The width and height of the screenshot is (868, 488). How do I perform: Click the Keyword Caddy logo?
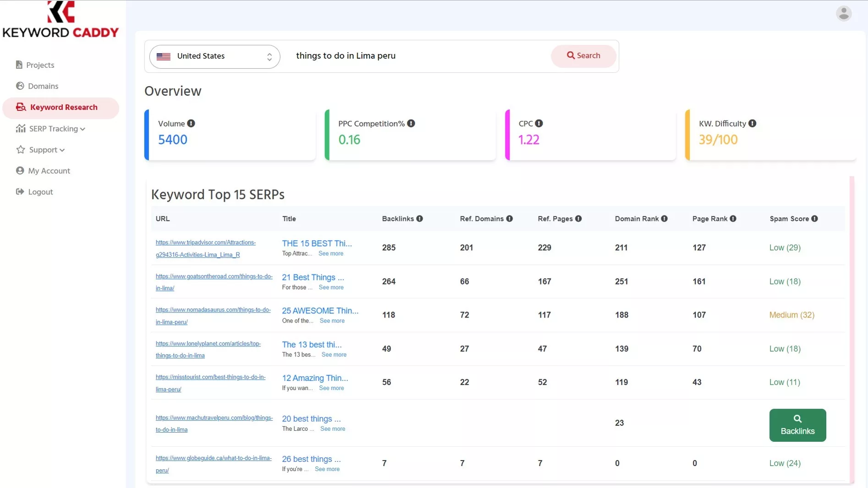(60, 20)
